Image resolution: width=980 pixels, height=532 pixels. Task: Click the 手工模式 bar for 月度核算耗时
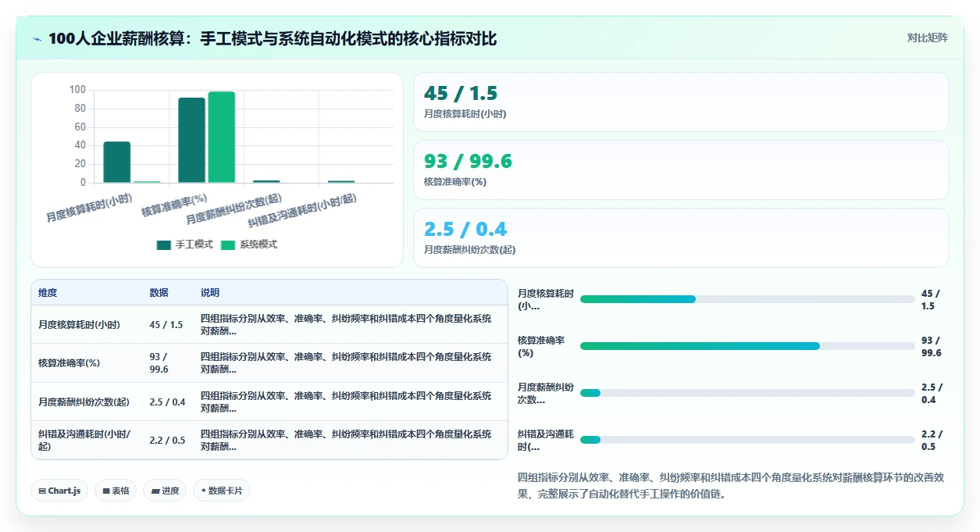[117, 162]
